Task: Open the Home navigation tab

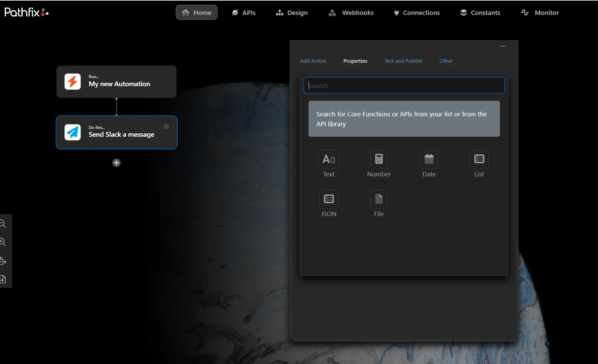Action: [x=197, y=13]
